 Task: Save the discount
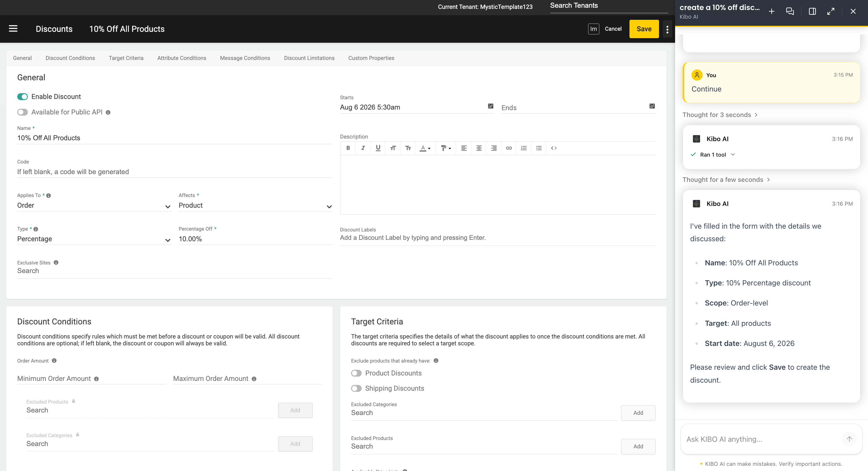644,29
